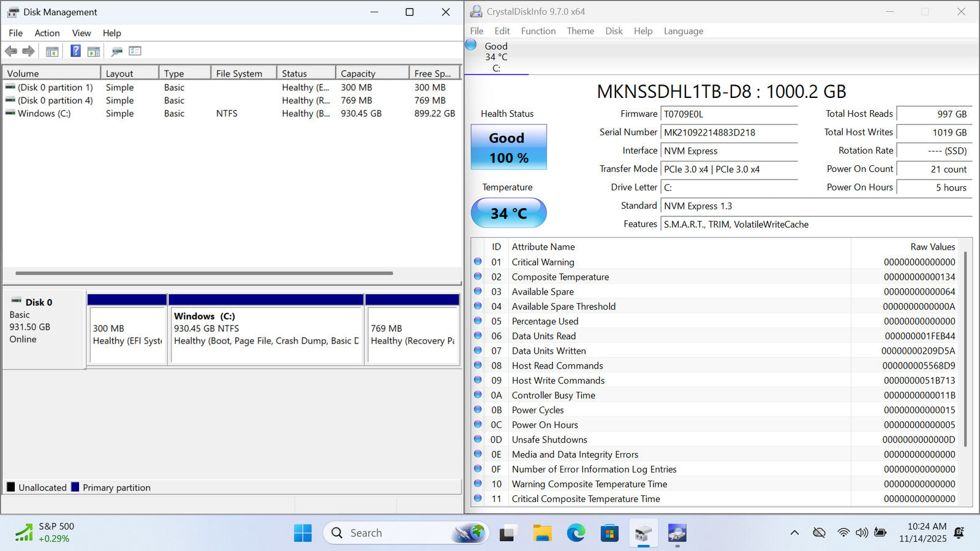This screenshot has height=551, width=980.
Task: Click the checklist settings toolbar icon
Action: click(x=135, y=51)
